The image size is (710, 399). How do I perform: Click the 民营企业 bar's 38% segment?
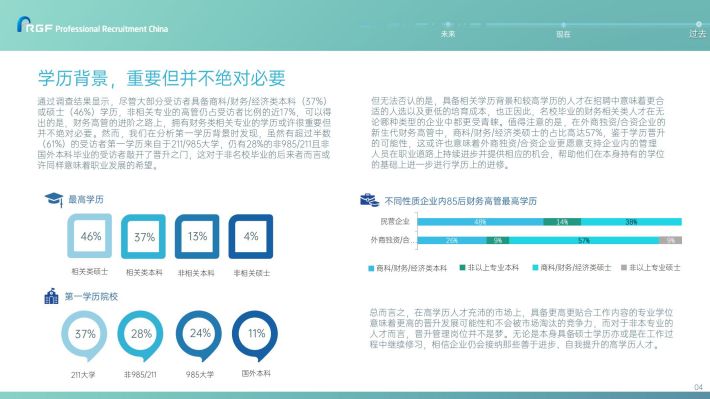631,221
